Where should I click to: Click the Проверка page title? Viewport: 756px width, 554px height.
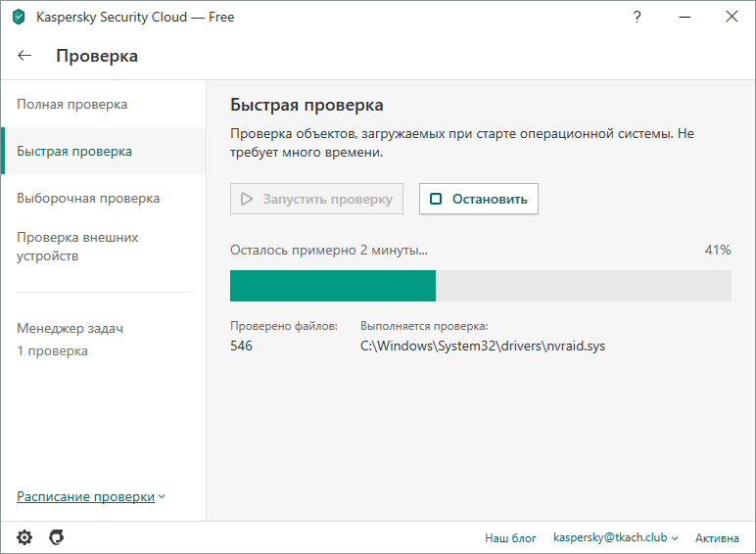(x=97, y=56)
